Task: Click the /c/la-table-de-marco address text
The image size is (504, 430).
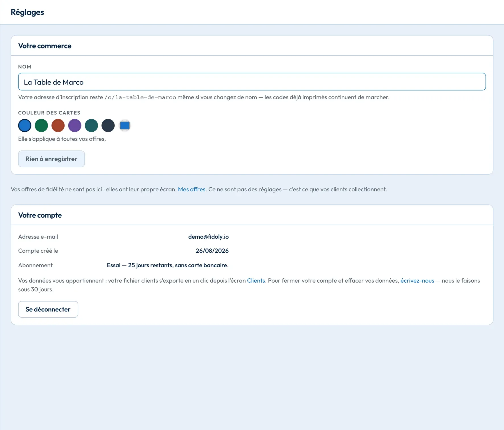Action: click(140, 97)
